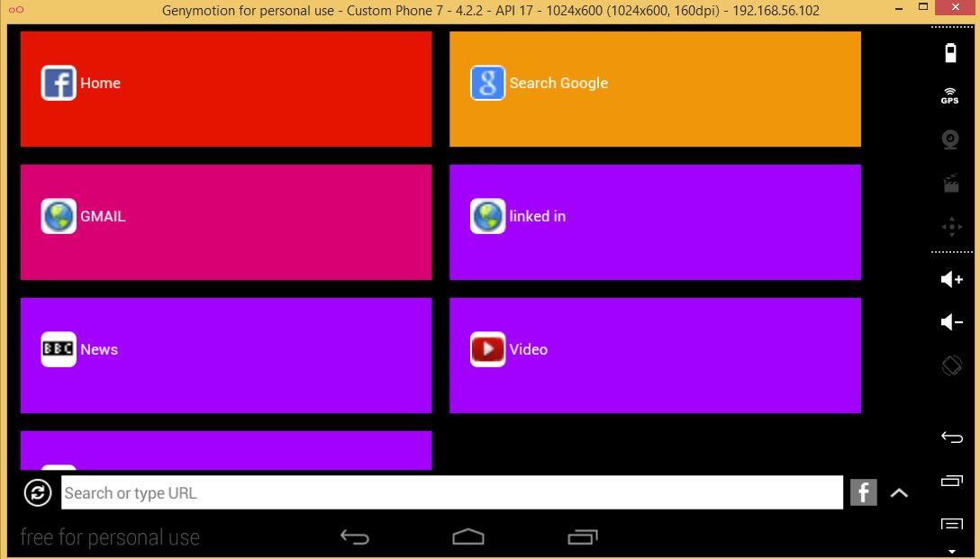980x559 pixels.
Task: Click the refresh icon beside URL bar
Action: pos(38,492)
